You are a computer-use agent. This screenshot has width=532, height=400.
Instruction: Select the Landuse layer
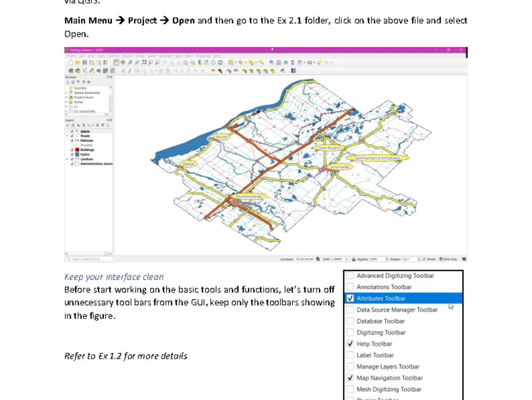tap(88, 159)
